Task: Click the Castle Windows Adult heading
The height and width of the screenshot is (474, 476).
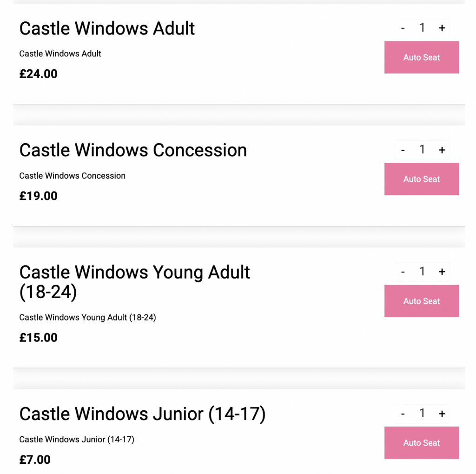Action: coord(107,28)
